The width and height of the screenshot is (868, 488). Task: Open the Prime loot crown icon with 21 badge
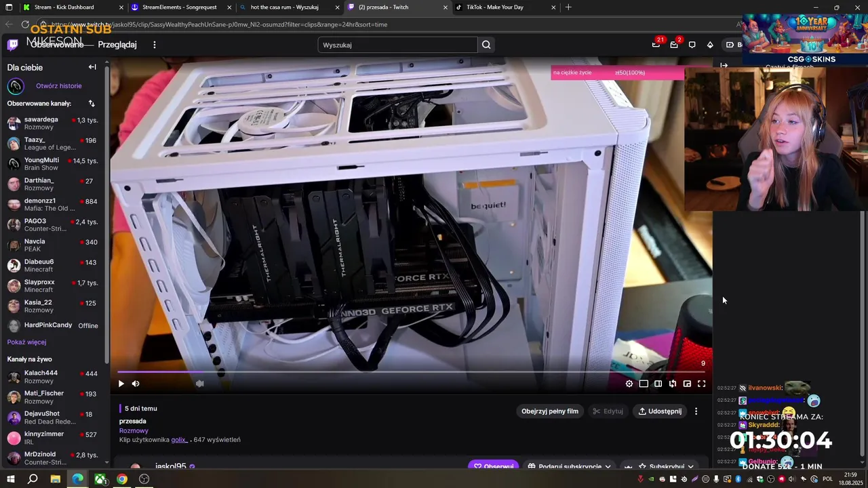click(x=656, y=45)
